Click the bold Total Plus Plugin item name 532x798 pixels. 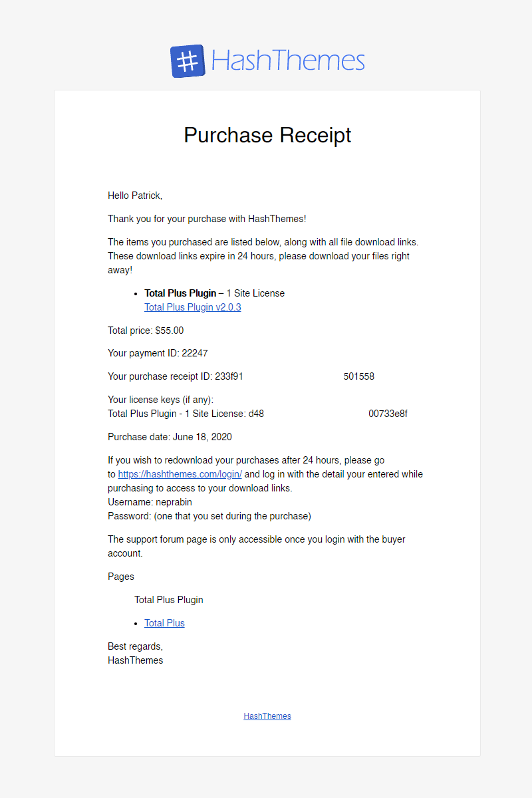180,293
